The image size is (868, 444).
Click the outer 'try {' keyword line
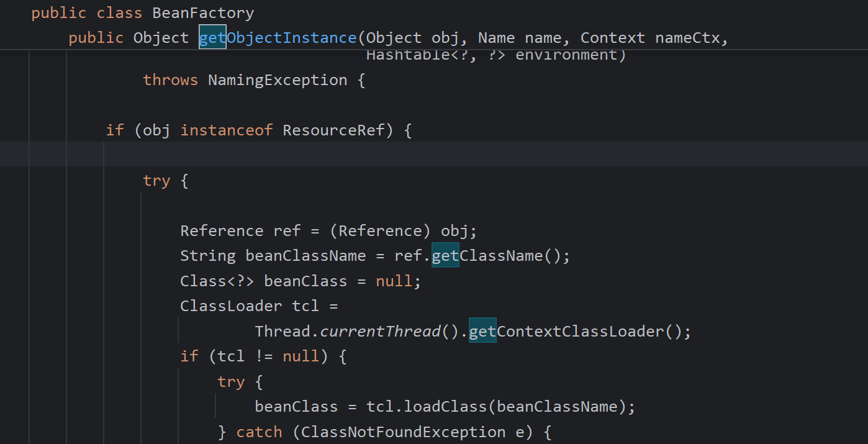[x=165, y=181]
